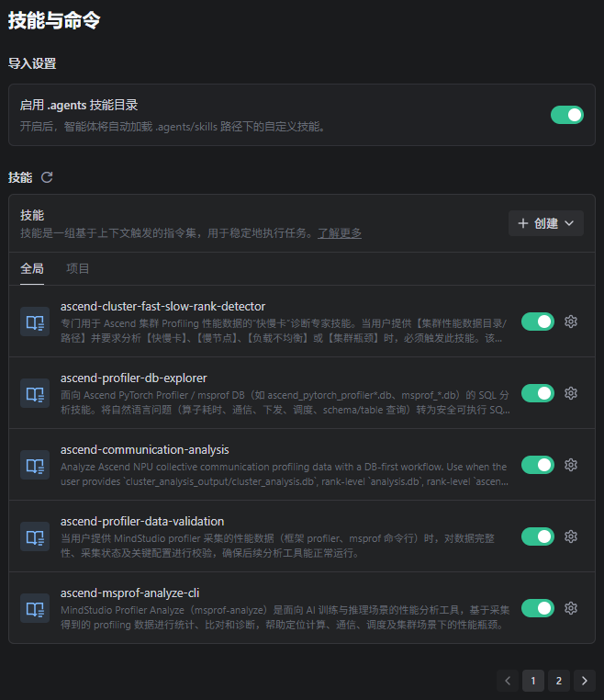604x700 pixels.
Task: Open settings gear for ascend-msprof-analyze-cli
Action: (x=571, y=608)
